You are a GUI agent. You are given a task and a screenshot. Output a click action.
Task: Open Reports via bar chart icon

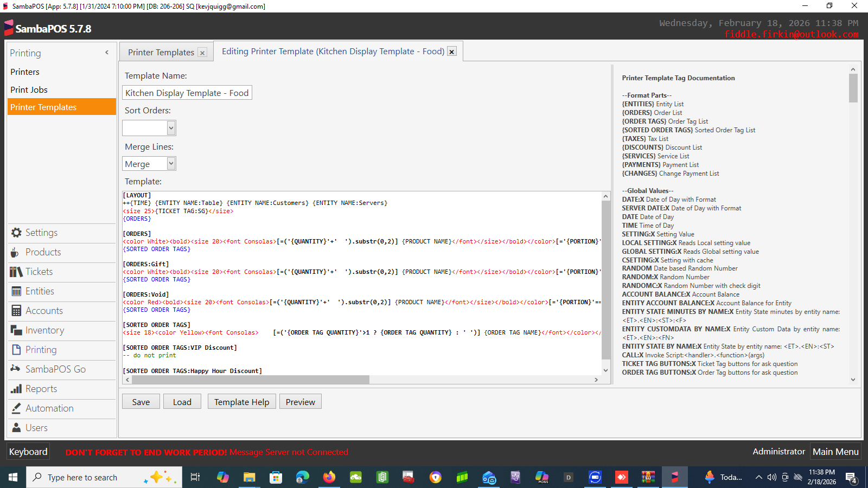[16, 389]
